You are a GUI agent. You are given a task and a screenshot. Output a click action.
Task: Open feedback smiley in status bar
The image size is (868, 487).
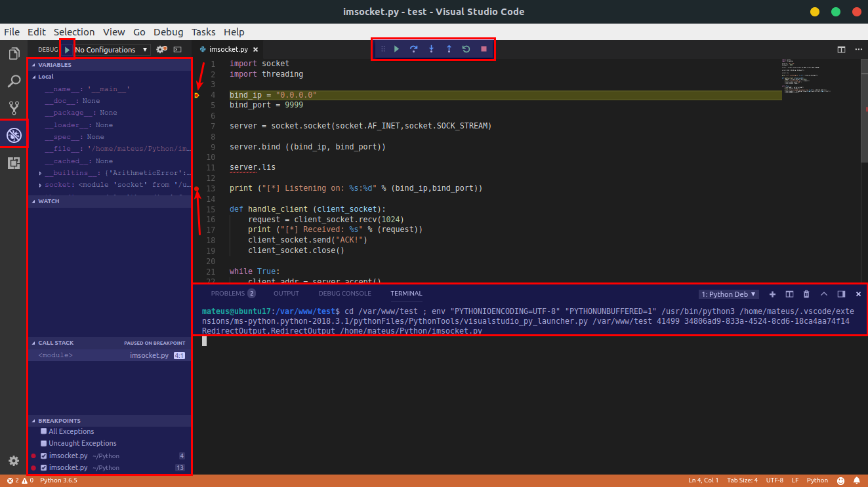click(840, 480)
